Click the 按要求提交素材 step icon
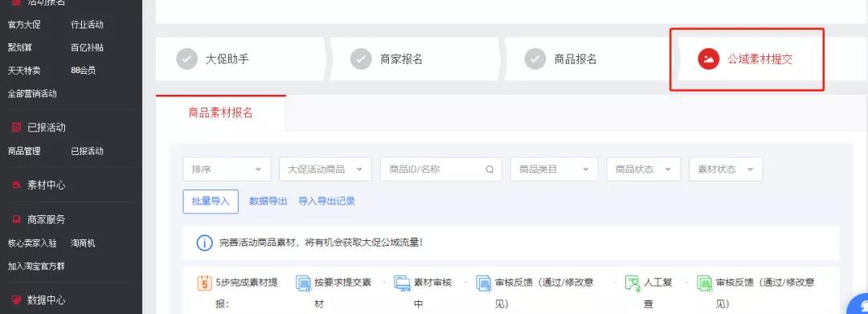This screenshot has width=868, height=314. (303, 283)
